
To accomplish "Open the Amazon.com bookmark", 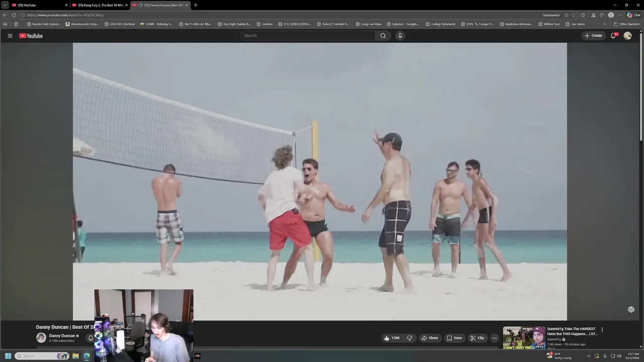I will pos(82,24).
